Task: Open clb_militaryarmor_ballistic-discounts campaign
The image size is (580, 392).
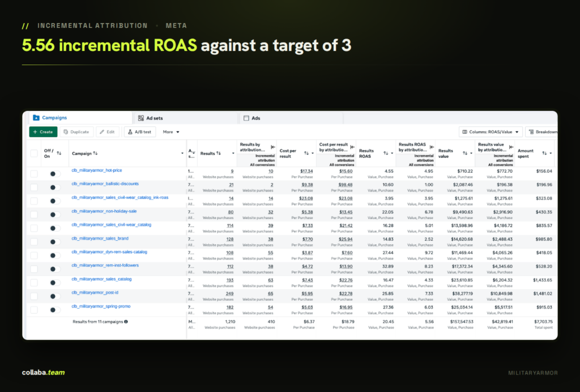Action: [105, 184]
